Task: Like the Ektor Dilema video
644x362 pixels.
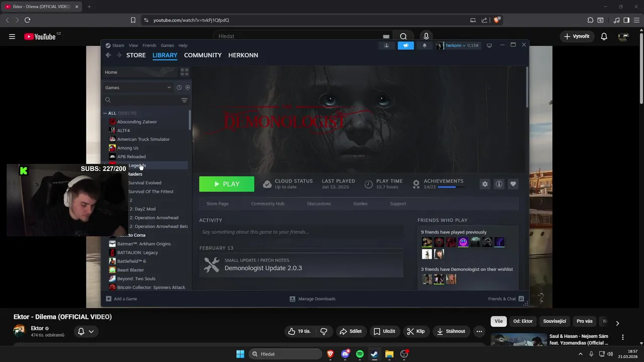Action: (299, 331)
